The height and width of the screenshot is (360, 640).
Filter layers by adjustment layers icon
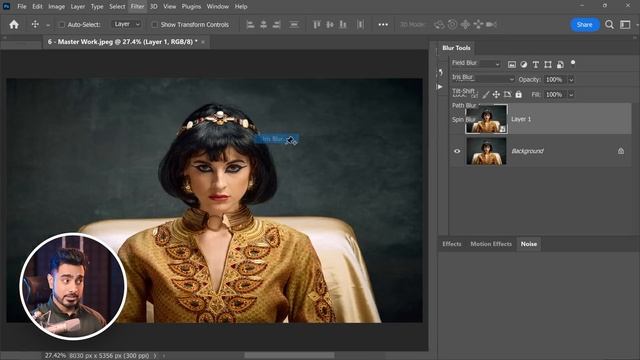524,64
